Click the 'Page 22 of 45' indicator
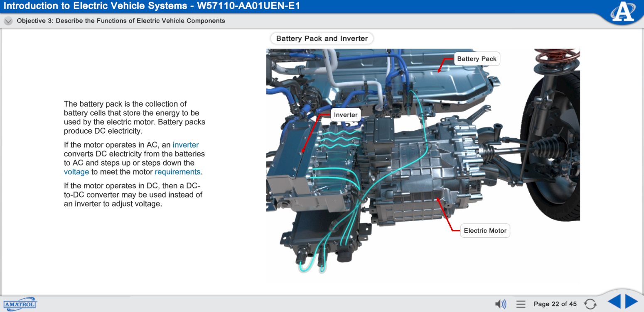Viewport: 644px width, 312px height. 555,304
